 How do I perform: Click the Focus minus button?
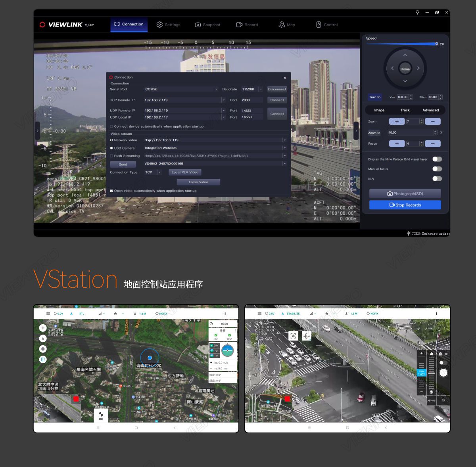click(433, 144)
